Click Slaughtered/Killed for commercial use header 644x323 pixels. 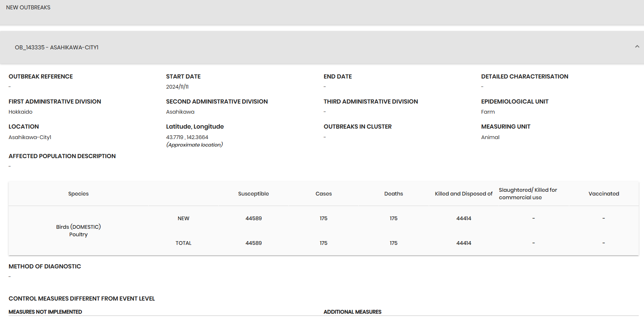[528, 194]
